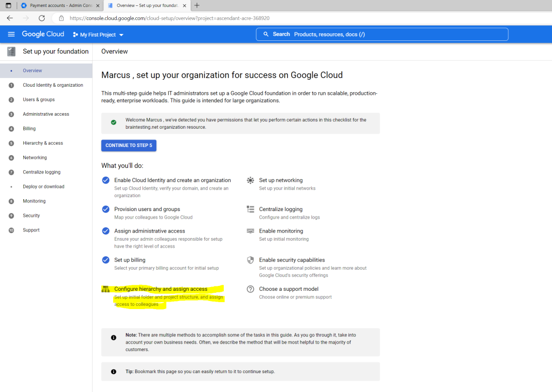Open Support step in sidebar
Viewport: 552px width, 392px height.
coord(46,230)
